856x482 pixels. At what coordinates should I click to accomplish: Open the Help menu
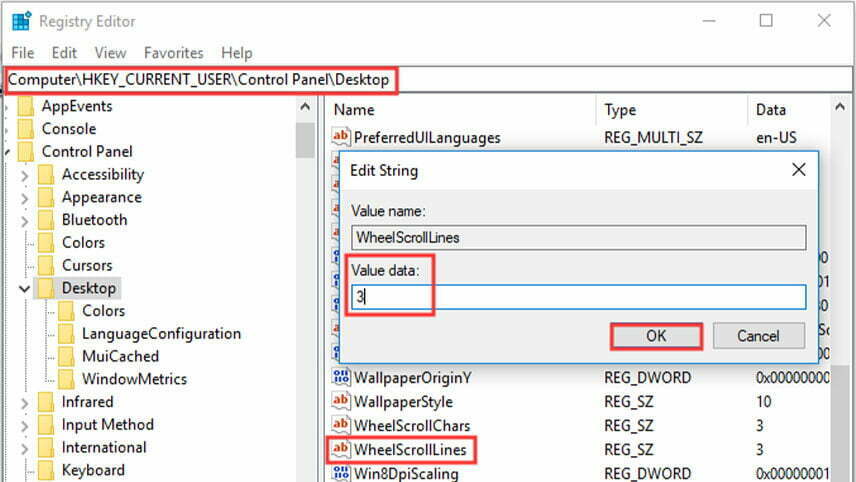point(236,53)
